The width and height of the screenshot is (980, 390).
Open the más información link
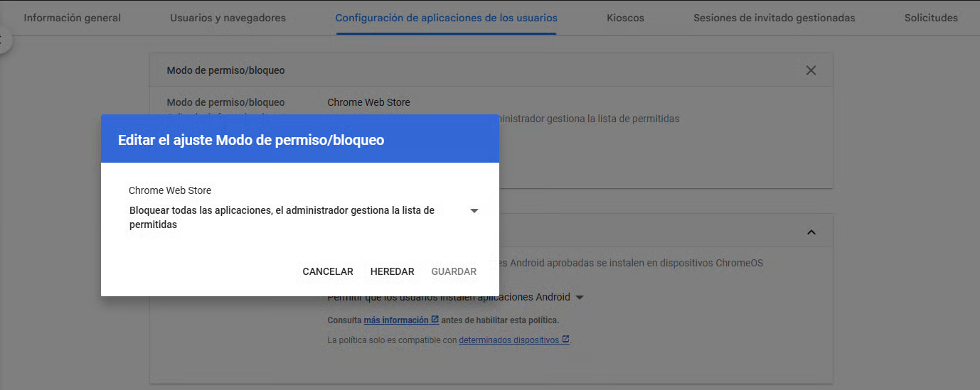(x=396, y=320)
